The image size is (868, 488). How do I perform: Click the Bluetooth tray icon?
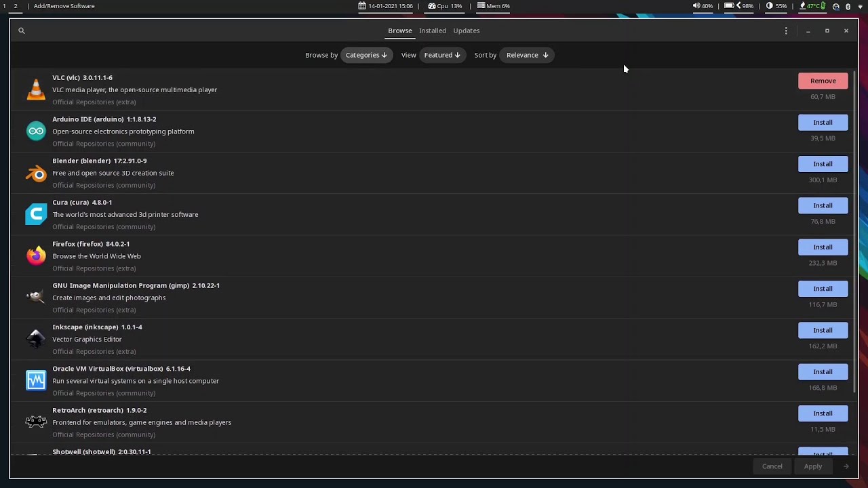848,6
